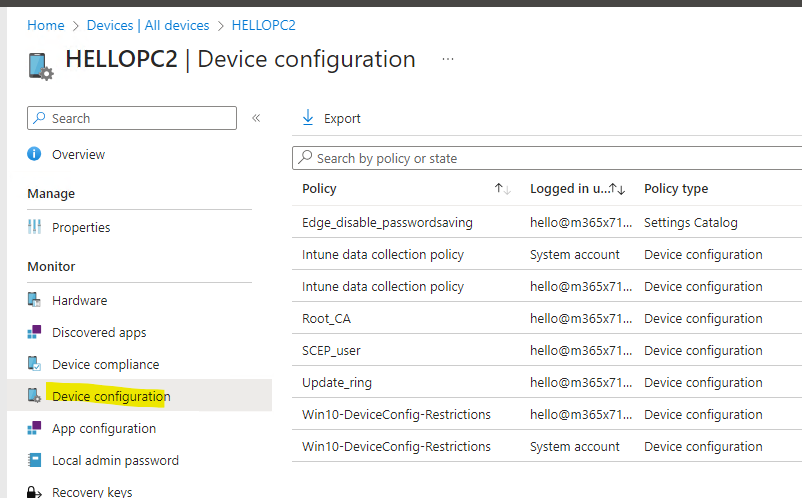
Task: Select Device compliance menu item
Action: (x=105, y=364)
